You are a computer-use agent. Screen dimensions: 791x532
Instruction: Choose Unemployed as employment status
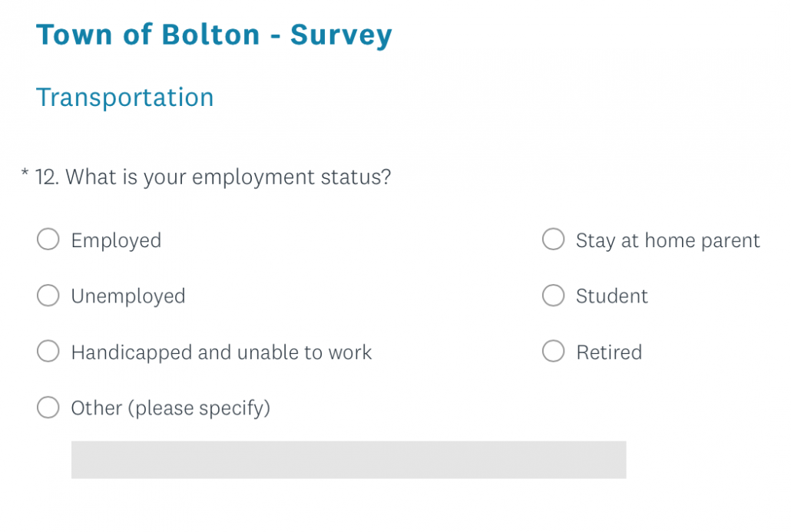(x=48, y=296)
